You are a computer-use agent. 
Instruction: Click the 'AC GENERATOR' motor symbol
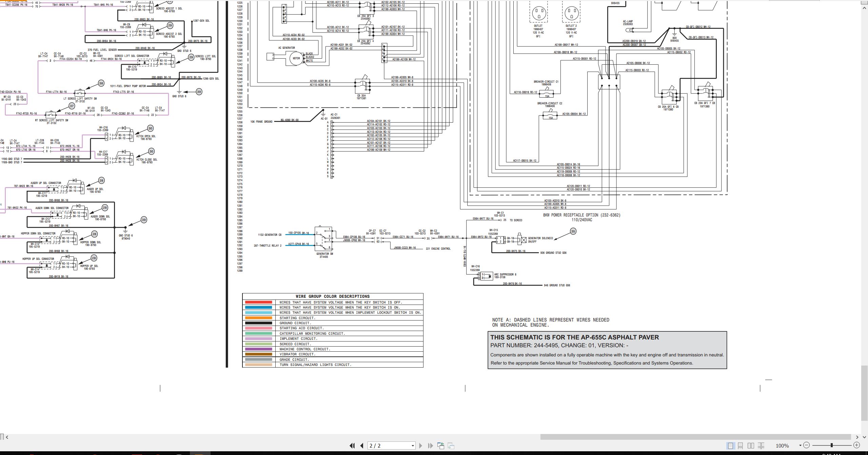pyautogui.click(x=296, y=58)
